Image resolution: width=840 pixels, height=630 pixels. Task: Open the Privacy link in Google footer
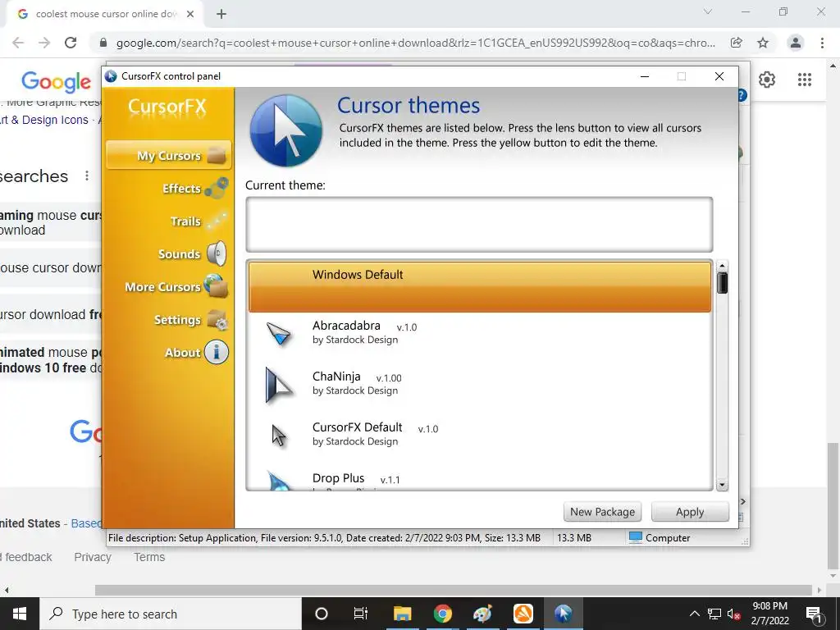[93, 557]
